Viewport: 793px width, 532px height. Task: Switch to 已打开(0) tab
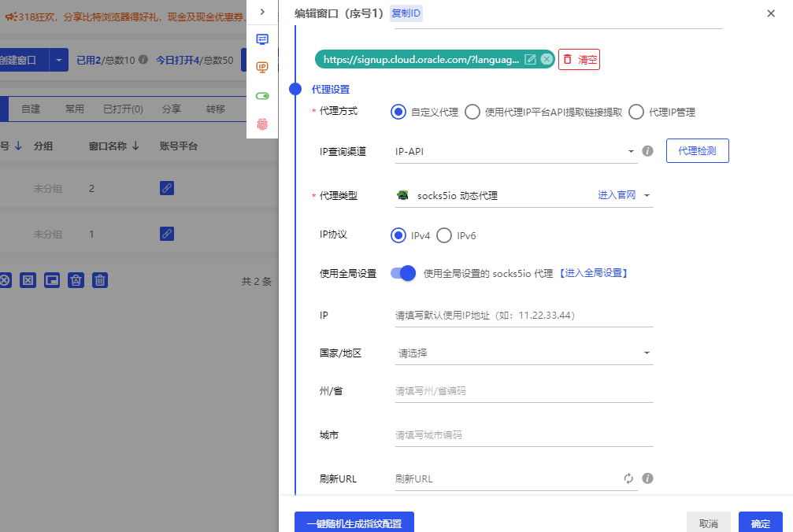coord(123,109)
